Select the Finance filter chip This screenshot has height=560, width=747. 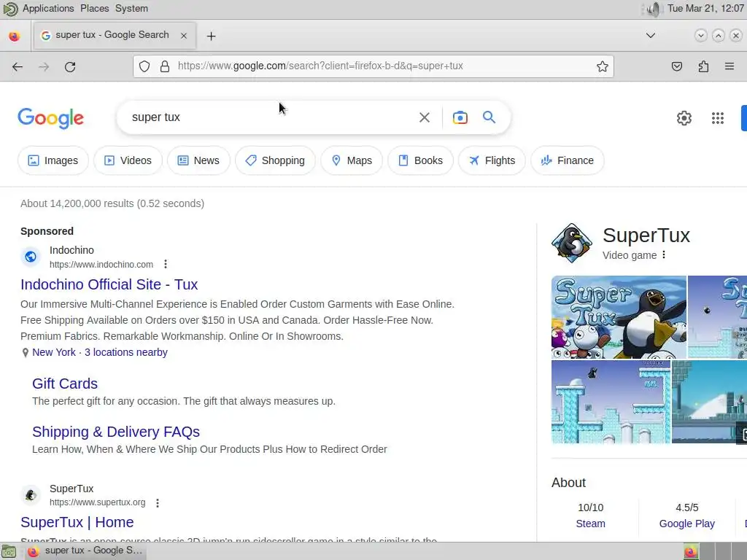point(568,160)
